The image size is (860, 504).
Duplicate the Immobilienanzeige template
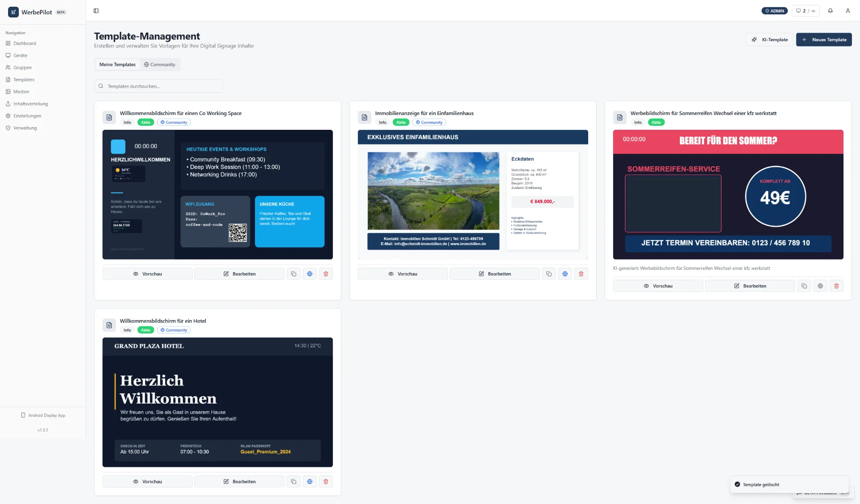click(x=549, y=274)
